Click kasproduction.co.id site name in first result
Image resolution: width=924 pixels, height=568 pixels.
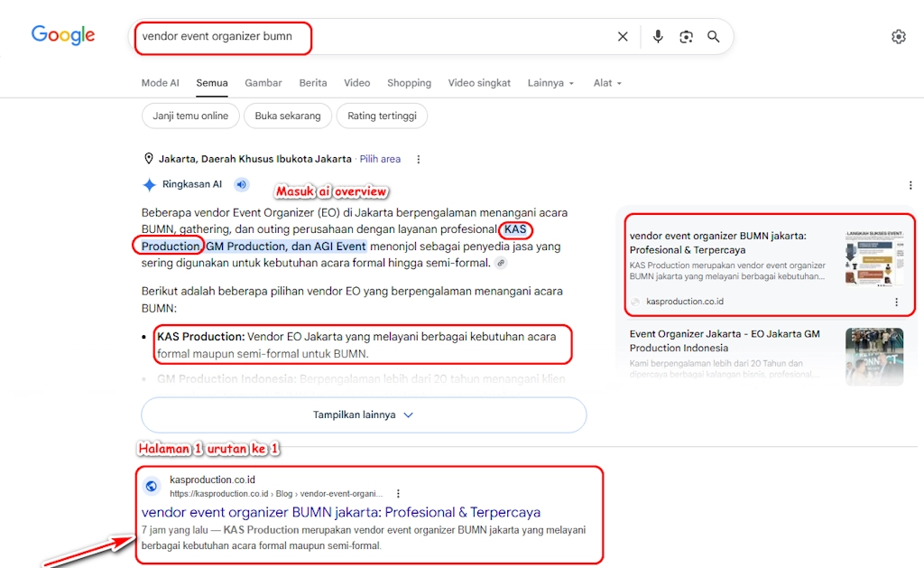point(212,480)
